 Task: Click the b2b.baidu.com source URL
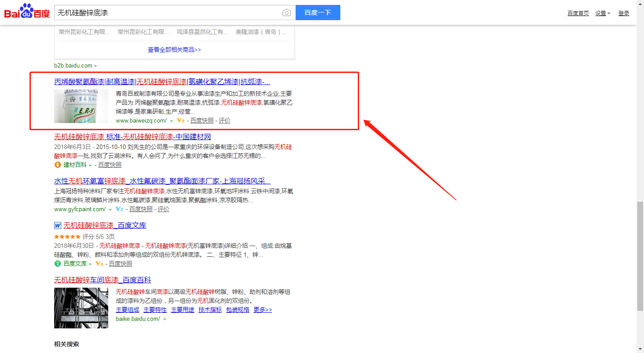[x=73, y=65]
